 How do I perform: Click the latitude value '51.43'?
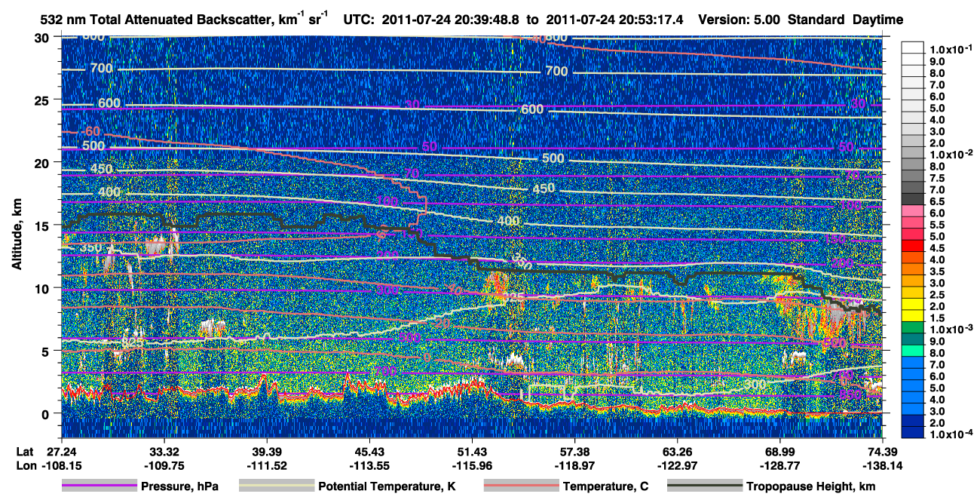coord(472,451)
